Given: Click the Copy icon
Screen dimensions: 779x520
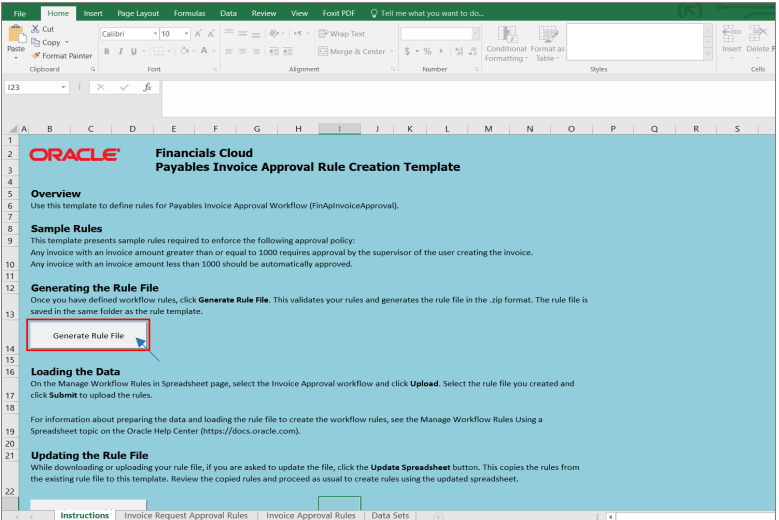Looking at the screenshot, I should pyautogui.click(x=35, y=42).
